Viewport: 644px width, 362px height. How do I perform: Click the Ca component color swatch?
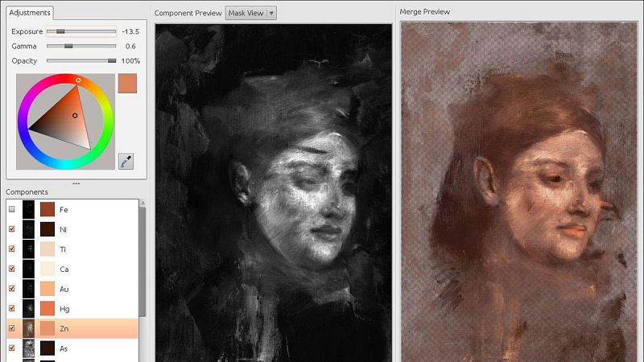point(47,269)
